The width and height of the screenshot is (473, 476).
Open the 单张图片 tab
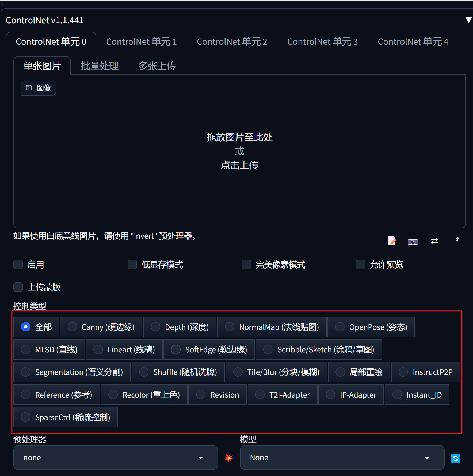point(42,66)
